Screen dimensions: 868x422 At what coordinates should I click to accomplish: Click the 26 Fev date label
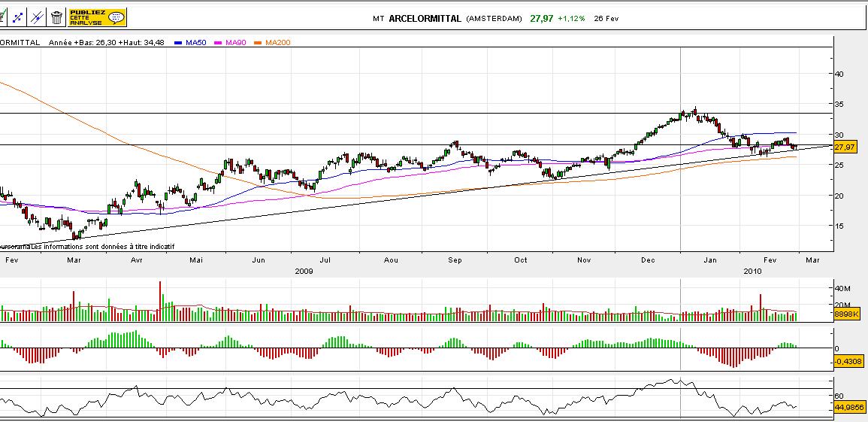coord(606,18)
